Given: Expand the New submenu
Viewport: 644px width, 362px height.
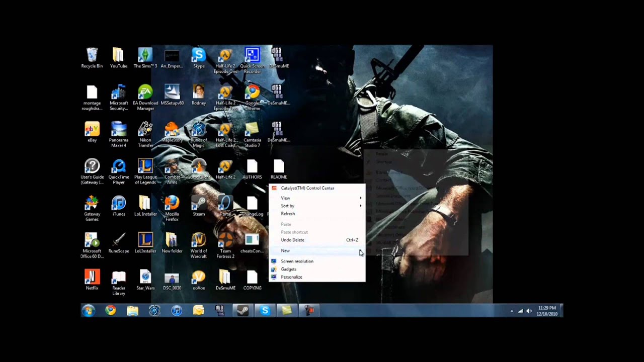Looking at the screenshot, I should tap(317, 250).
